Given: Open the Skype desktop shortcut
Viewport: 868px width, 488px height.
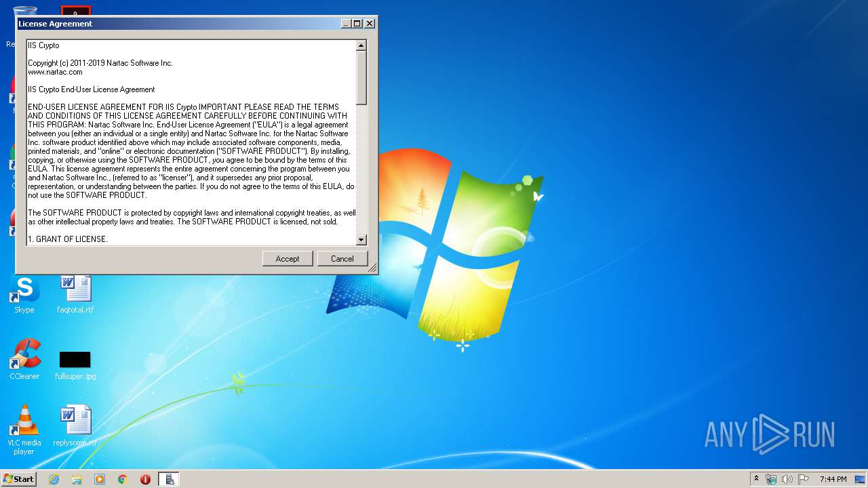Looking at the screenshot, I should pos(24,294).
